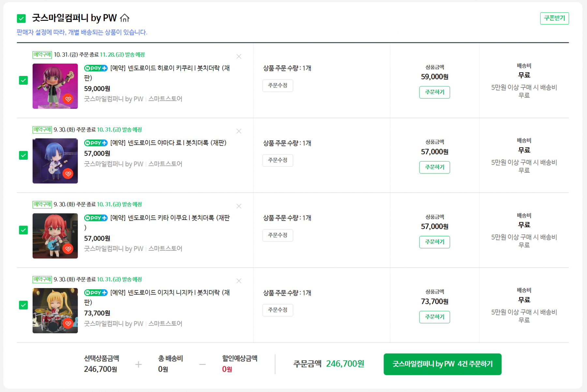The height and width of the screenshot is (392, 587).
Task: Click the green 4건 주문하기 order button
Action: click(442, 364)
